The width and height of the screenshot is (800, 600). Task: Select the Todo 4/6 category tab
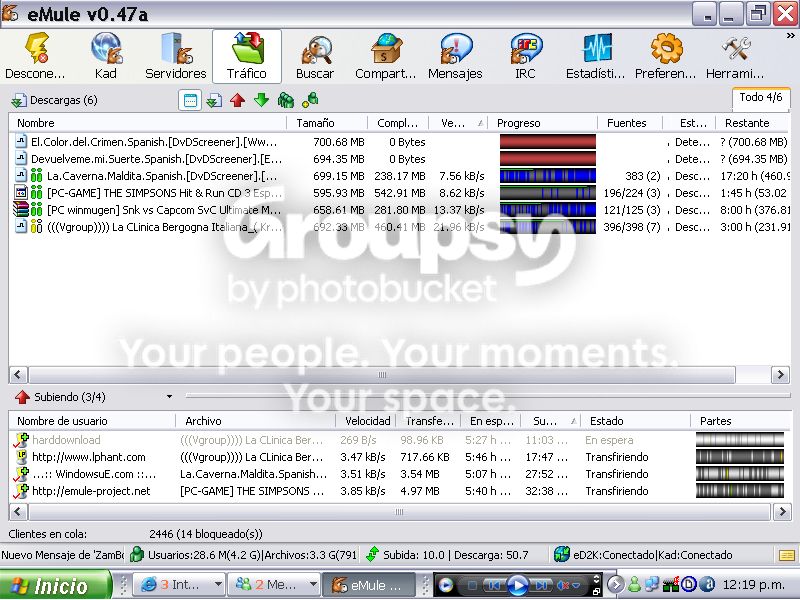[761, 97]
